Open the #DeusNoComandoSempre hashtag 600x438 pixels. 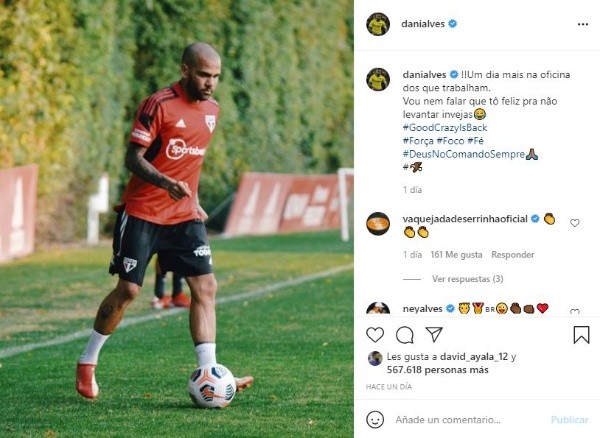463,154
